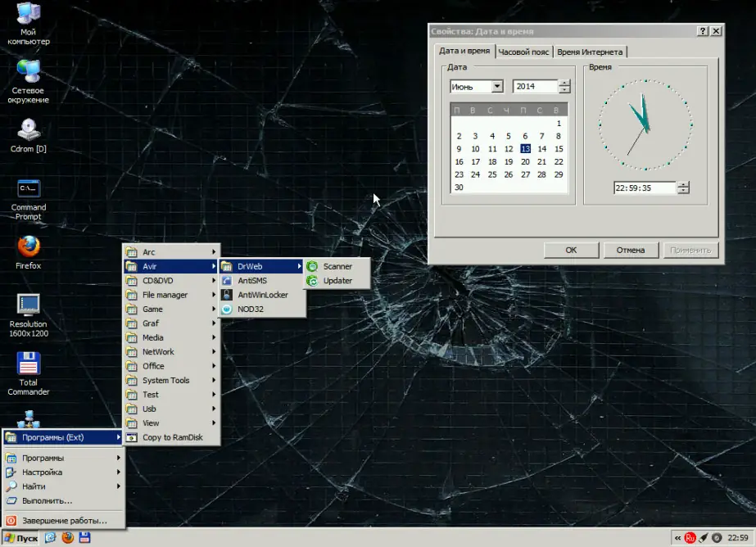Click the analog clock face
The height and width of the screenshot is (547, 756).
645,124
